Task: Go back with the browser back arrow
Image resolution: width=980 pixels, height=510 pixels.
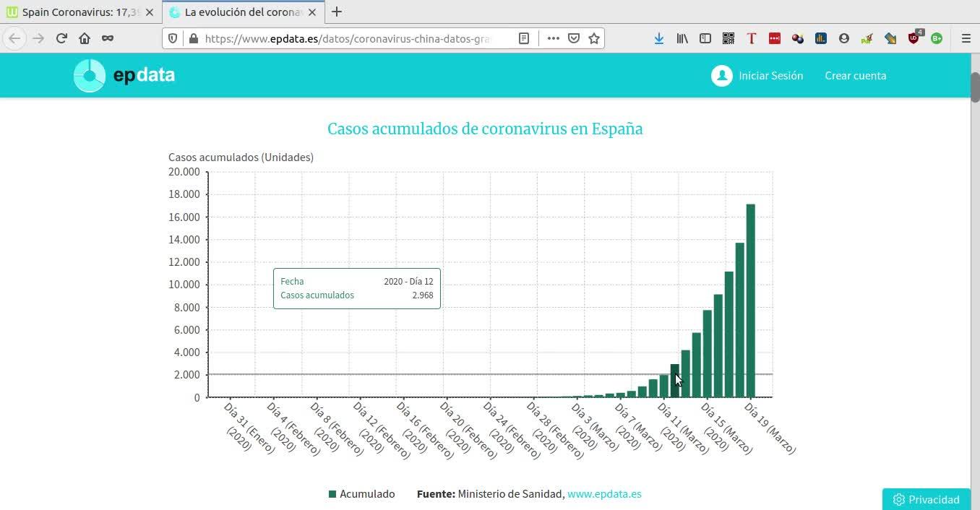Action: tap(14, 38)
